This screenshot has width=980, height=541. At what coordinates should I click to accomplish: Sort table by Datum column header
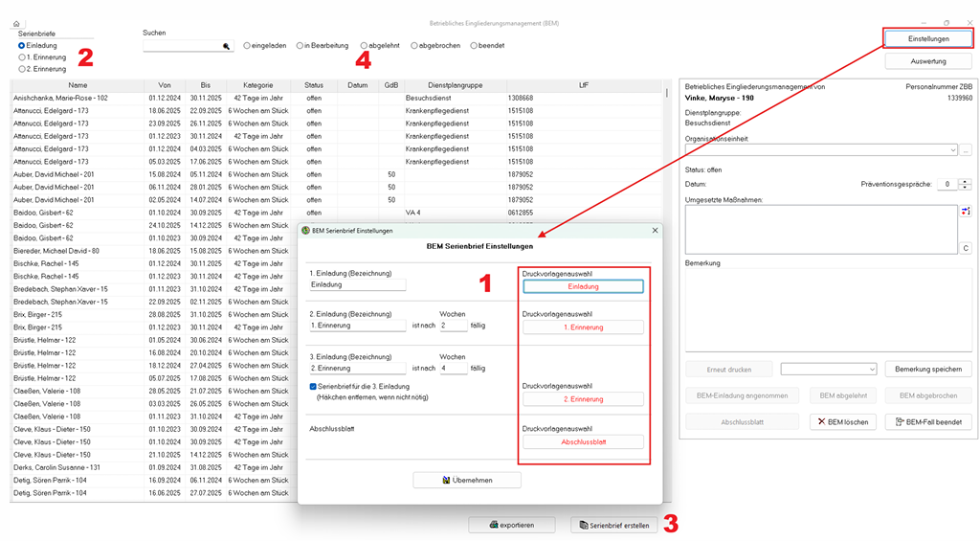coord(358,85)
